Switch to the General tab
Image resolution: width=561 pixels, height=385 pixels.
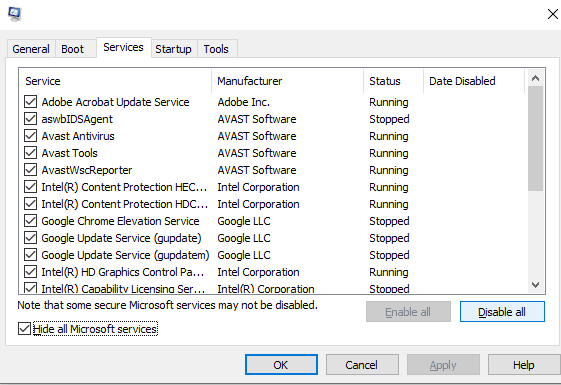coord(31,49)
